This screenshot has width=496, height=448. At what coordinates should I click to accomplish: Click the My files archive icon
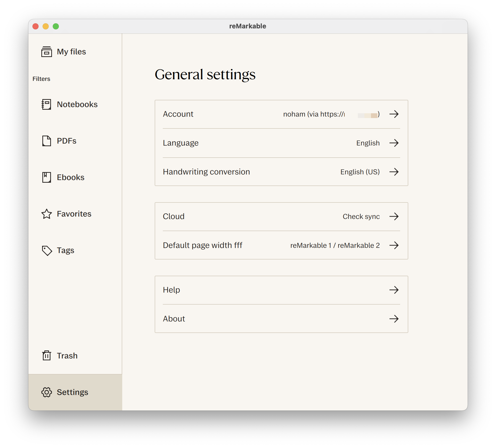(x=46, y=52)
